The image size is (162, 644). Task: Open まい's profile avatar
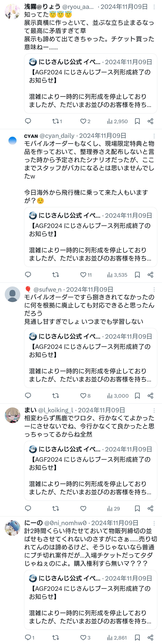click(12, 415)
